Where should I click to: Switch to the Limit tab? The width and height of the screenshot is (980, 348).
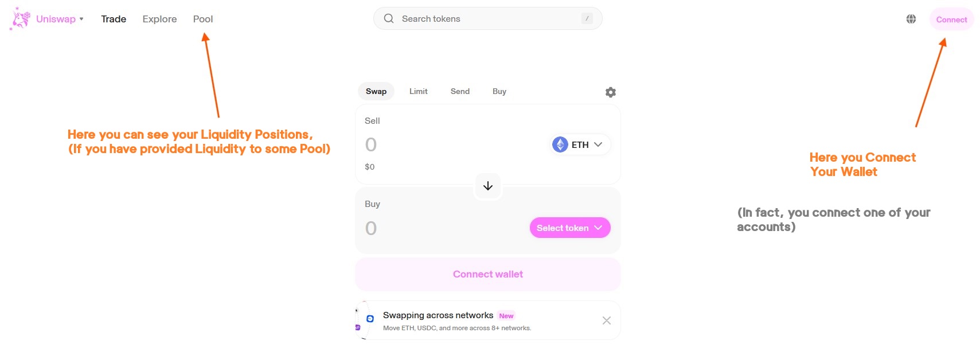coord(418,91)
